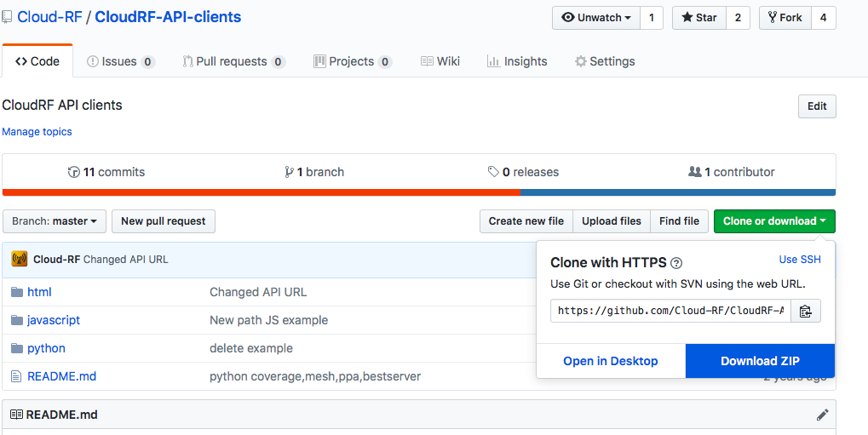
Task: Open the Cloud-RF author link in the commit row
Action: (x=57, y=260)
